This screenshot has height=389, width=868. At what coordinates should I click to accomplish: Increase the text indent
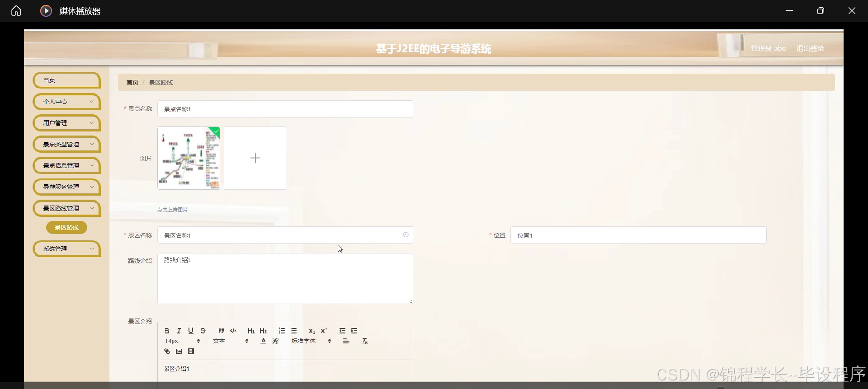[354, 331]
